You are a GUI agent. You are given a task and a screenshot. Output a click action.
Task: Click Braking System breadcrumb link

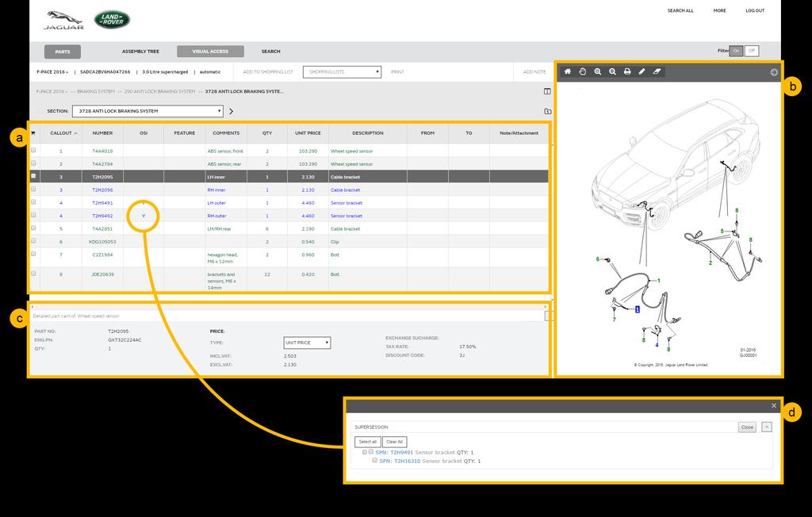point(96,92)
